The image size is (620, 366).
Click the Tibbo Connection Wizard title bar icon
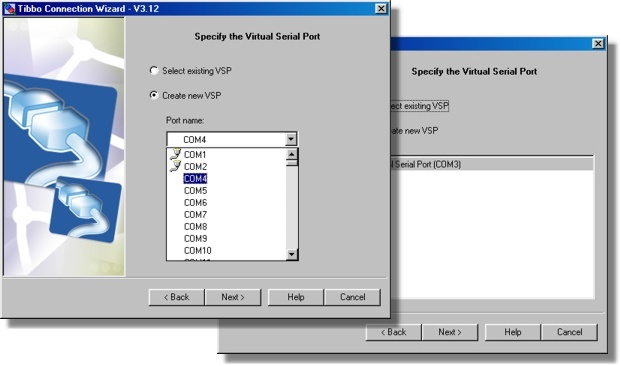tap(9, 8)
